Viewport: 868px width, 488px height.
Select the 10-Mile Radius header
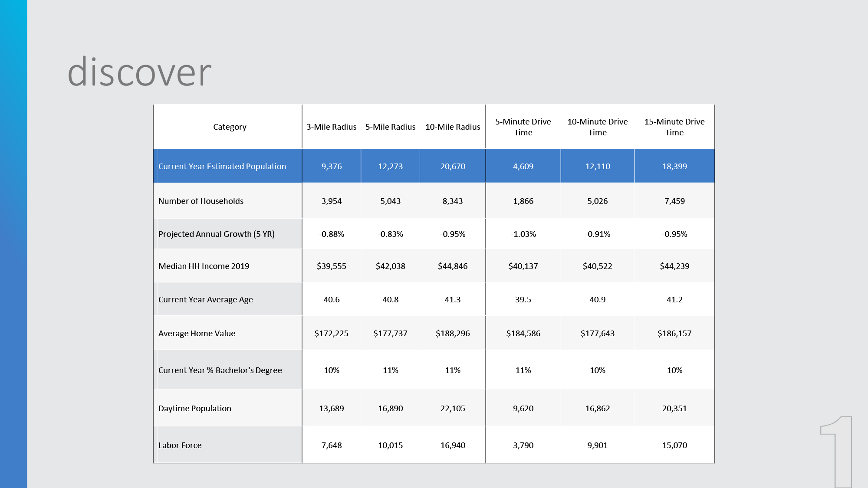tap(453, 127)
